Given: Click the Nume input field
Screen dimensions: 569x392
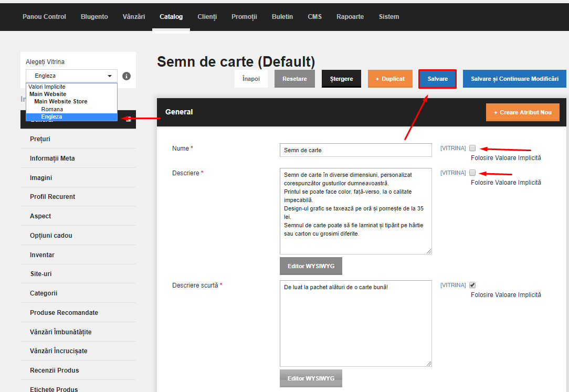Looking at the screenshot, I should click(x=356, y=150).
